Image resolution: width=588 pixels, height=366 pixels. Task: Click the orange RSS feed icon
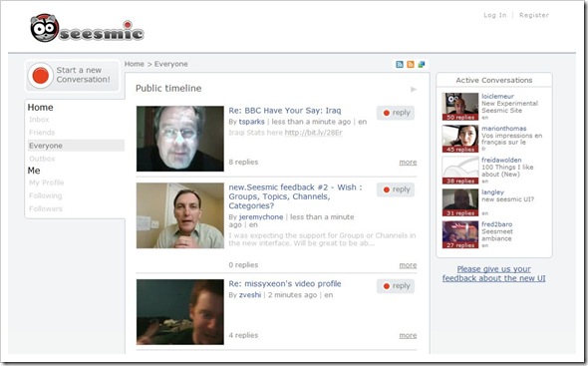pos(411,64)
